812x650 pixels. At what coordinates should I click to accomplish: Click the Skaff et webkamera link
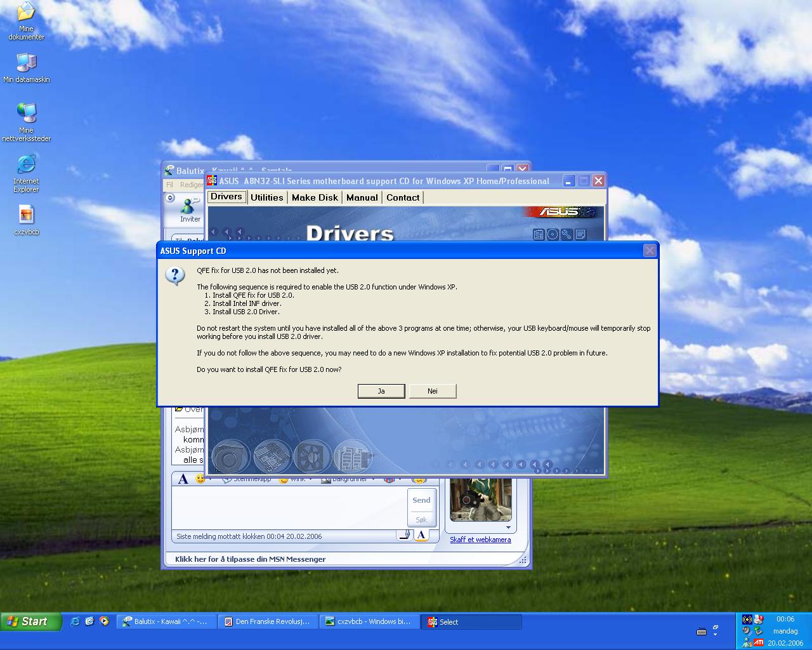[480, 540]
